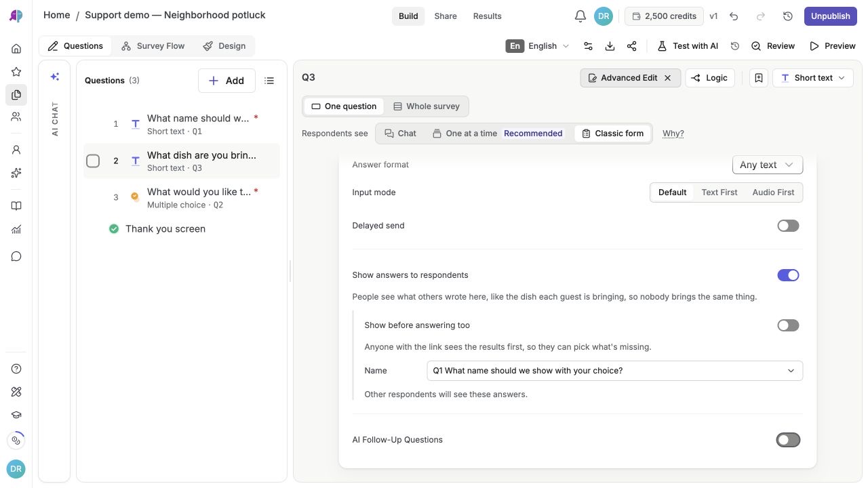Enable AI Follow-Up Questions switch
This screenshot has width=868, height=488.
788,440
